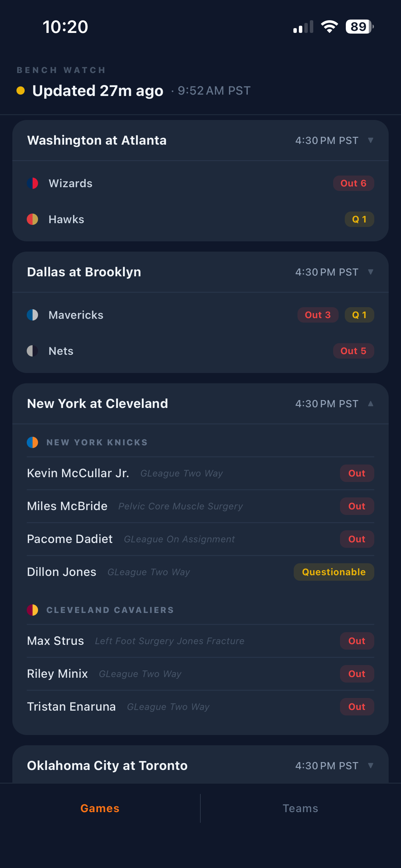Expand the Washington at Atlanta game card

point(371,140)
